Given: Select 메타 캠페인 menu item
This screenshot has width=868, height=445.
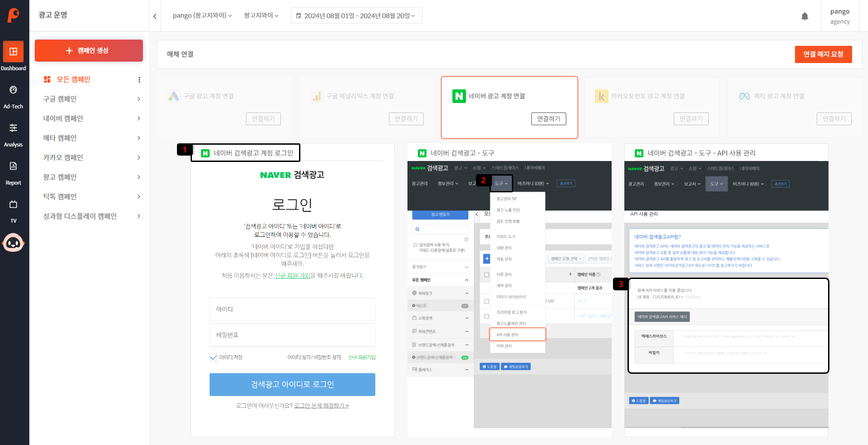Looking at the screenshot, I should tap(60, 138).
